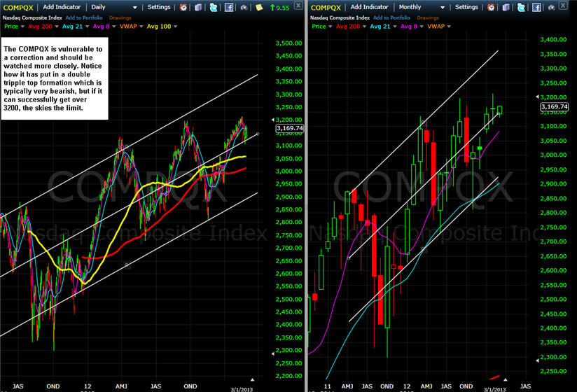
Task: Share Daily chart via Twitter icon
Action: click(214, 8)
